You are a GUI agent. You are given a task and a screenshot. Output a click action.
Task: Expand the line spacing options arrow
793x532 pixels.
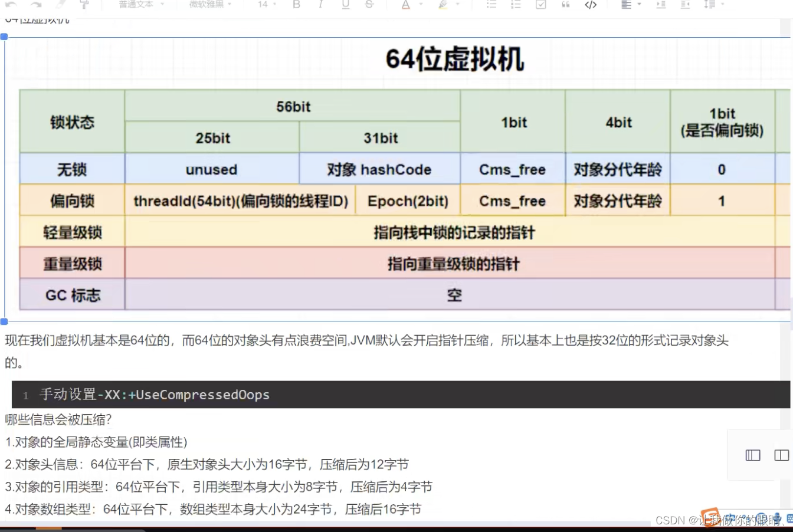coord(722,5)
